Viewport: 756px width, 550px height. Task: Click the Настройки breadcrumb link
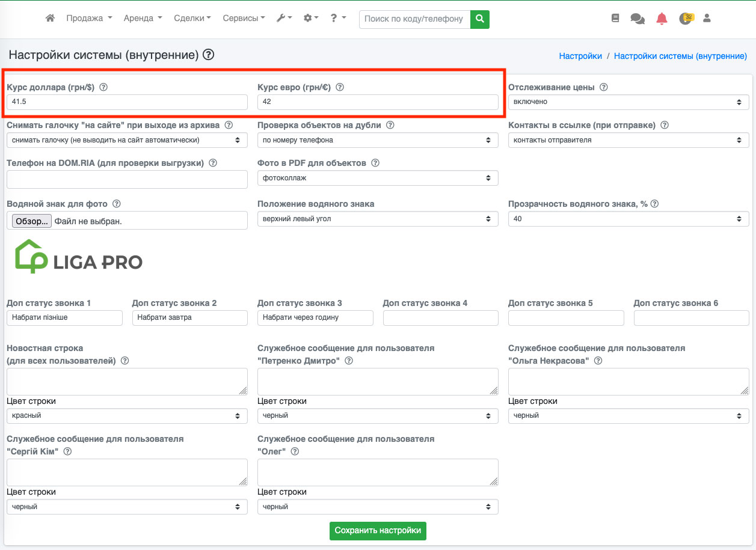580,56
